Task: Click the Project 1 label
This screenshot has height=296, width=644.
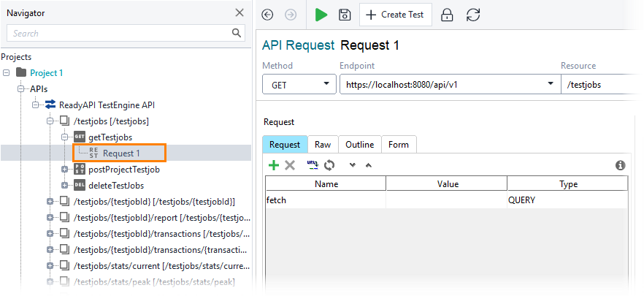Action: tap(47, 73)
